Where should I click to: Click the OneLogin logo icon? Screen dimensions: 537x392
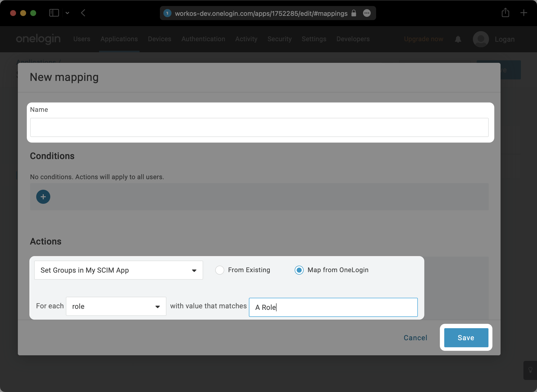click(38, 39)
